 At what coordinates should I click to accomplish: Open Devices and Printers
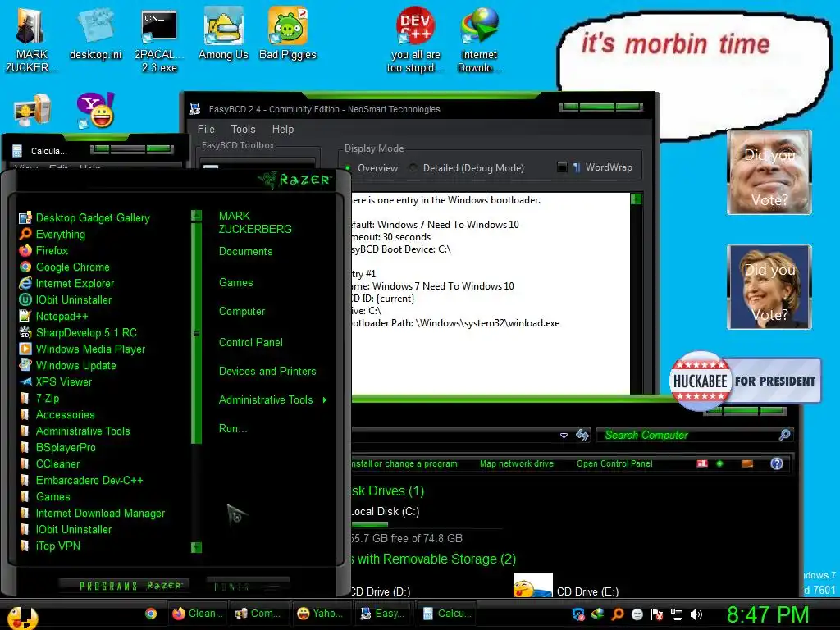(x=267, y=372)
